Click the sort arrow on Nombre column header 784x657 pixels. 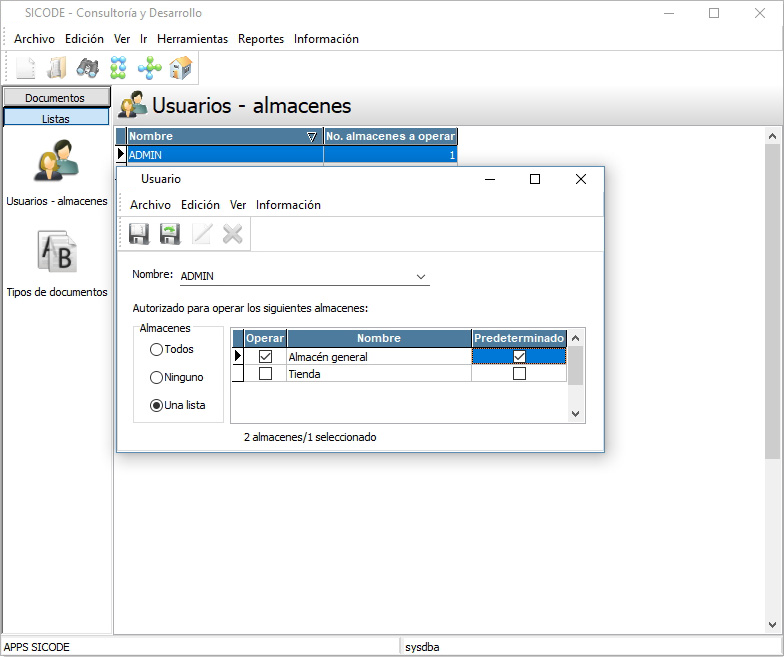click(x=311, y=137)
